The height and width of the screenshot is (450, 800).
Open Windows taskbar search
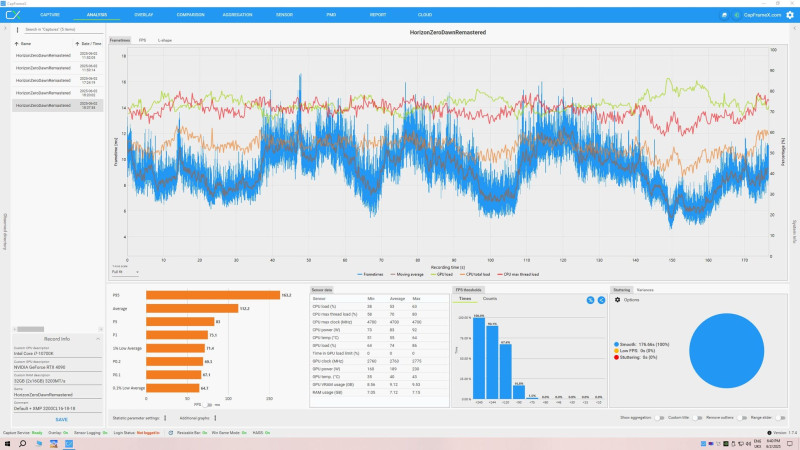tap(22, 444)
